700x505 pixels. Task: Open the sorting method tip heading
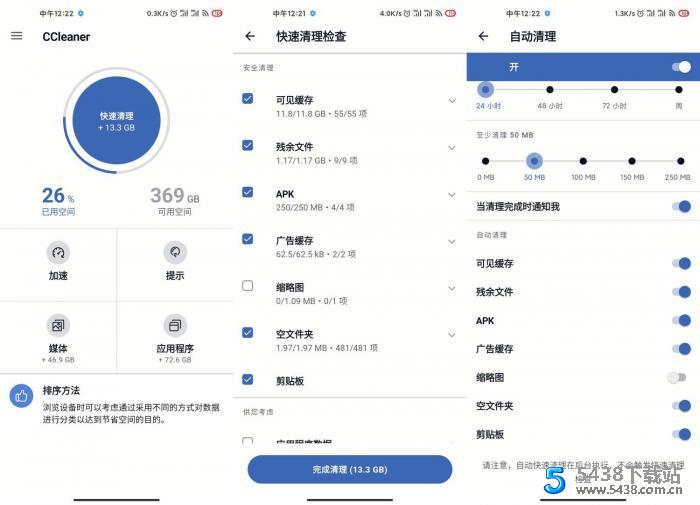(61, 391)
